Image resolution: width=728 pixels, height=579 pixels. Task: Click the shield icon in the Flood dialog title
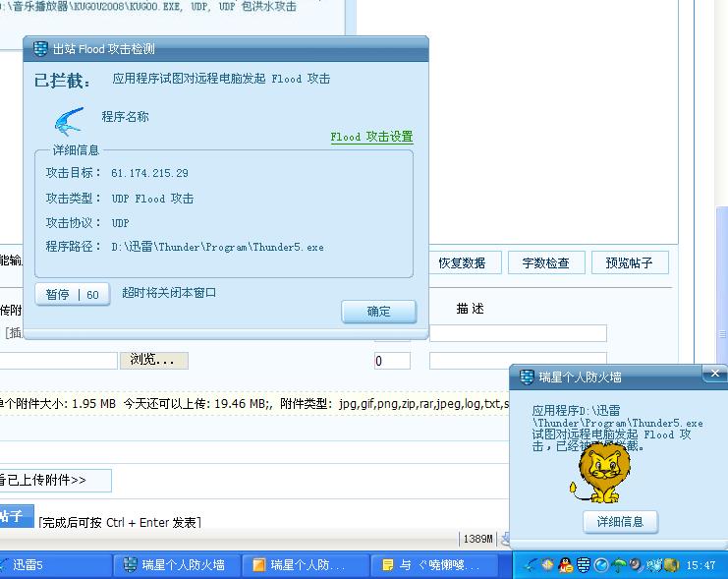coord(40,49)
